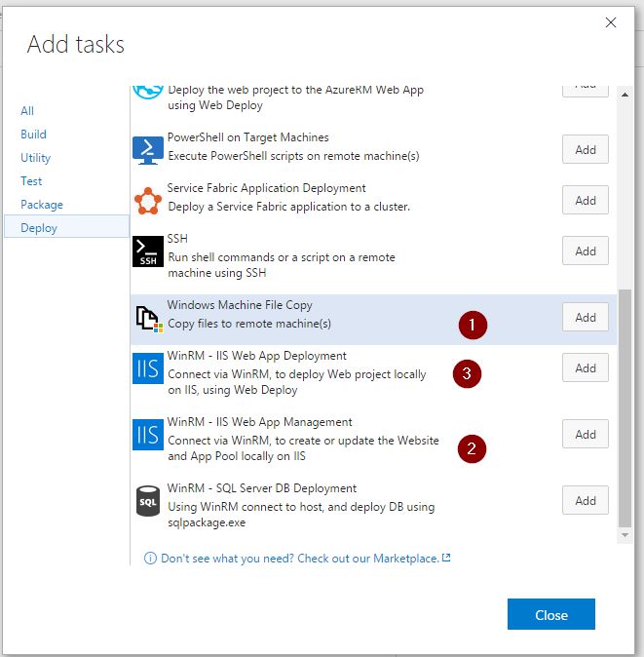Click the task list scrollbar thumb
This screenshot has width=644, height=657.
[625, 408]
